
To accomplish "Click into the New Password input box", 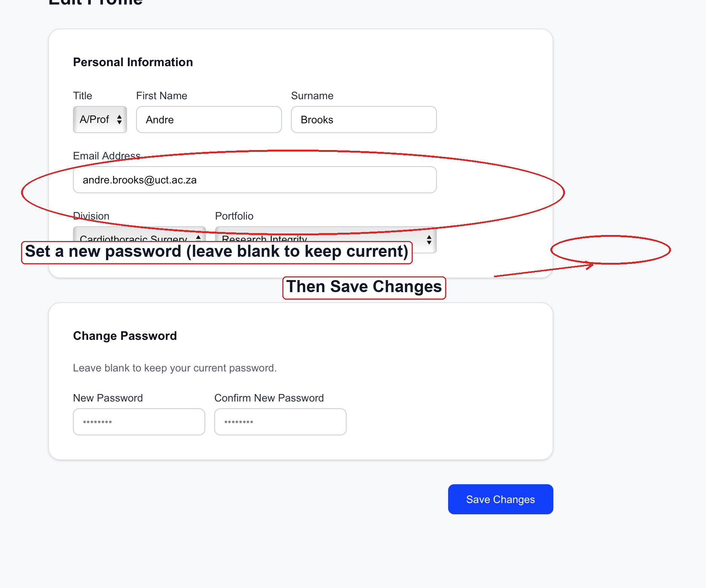I will click(139, 422).
